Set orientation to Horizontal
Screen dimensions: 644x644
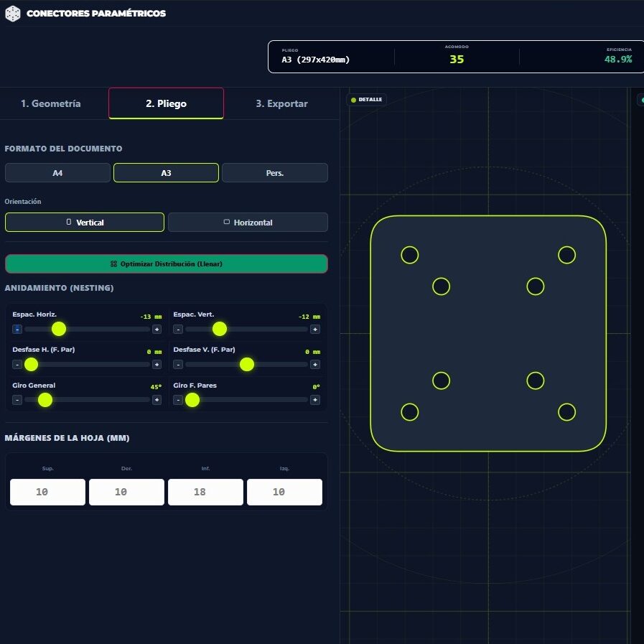coord(248,222)
